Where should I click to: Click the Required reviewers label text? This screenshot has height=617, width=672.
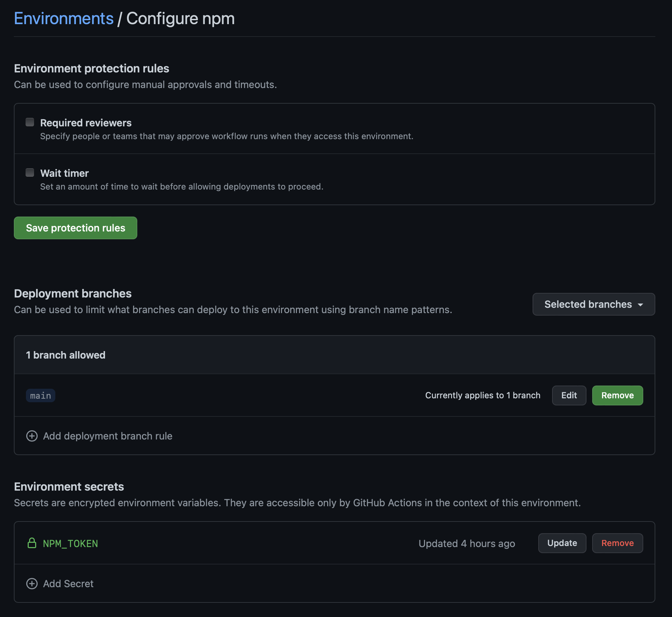click(x=86, y=123)
